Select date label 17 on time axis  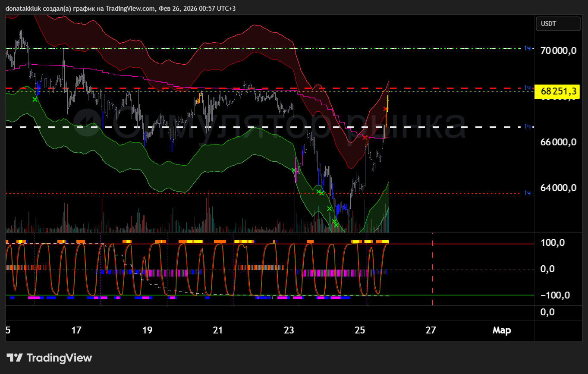76,331
